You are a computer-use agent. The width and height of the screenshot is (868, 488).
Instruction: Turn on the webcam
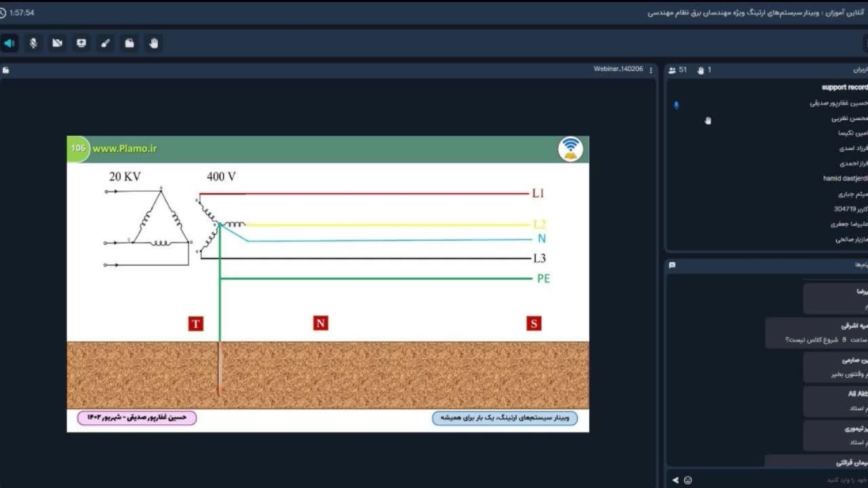tap(58, 43)
